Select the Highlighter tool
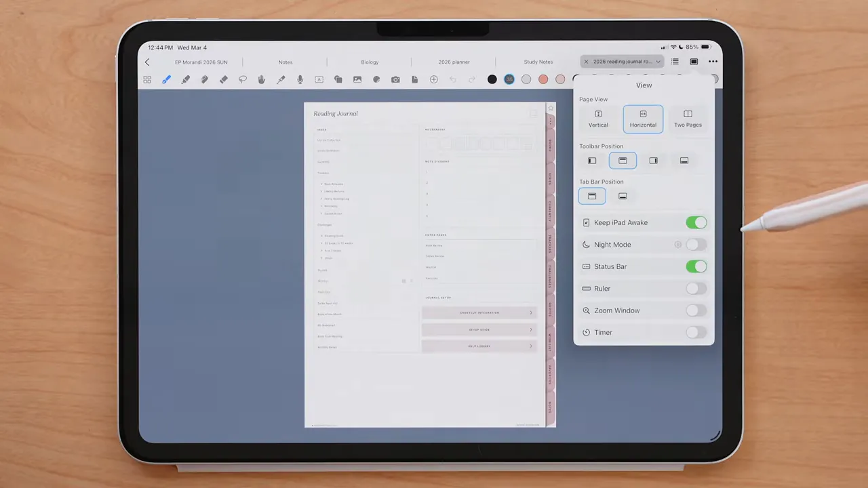868x488 pixels. (x=185, y=79)
